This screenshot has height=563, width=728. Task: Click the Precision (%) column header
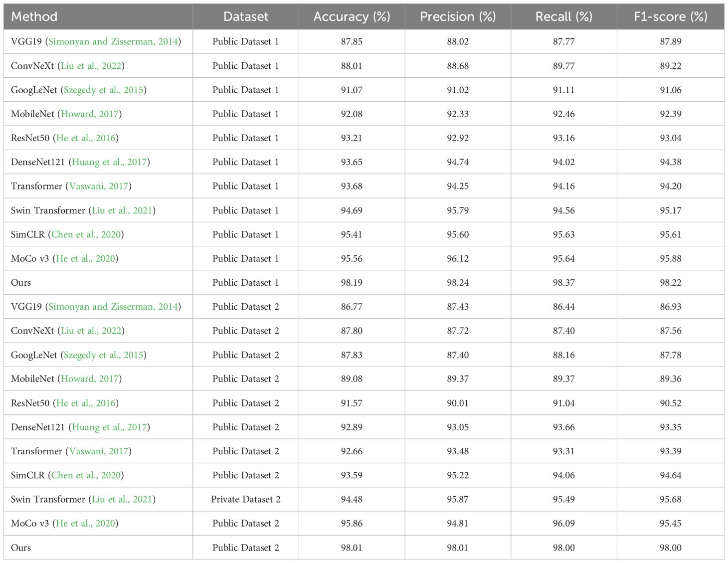point(458,17)
